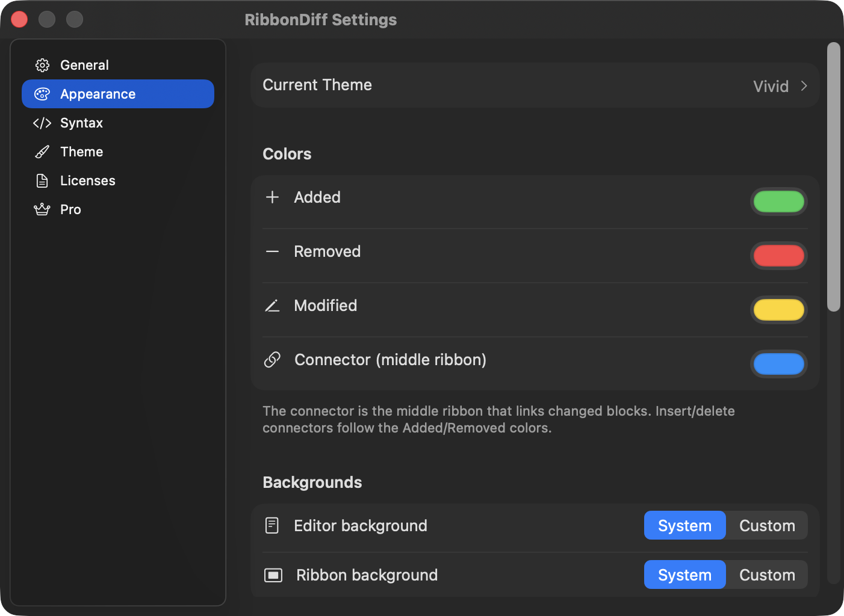Screen dimensions: 844x616
Task: Show the Licenses section
Action: [x=118, y=180]
